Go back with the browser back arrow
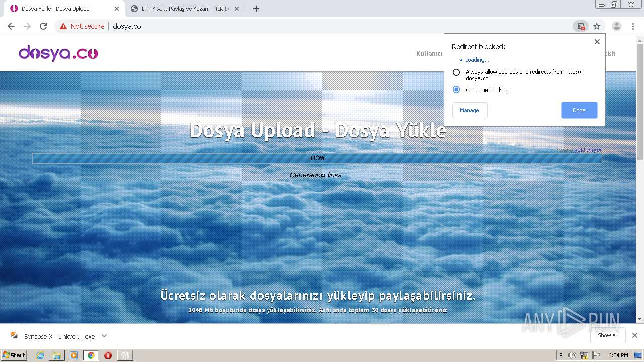644x362 pixels. point(11,26)
